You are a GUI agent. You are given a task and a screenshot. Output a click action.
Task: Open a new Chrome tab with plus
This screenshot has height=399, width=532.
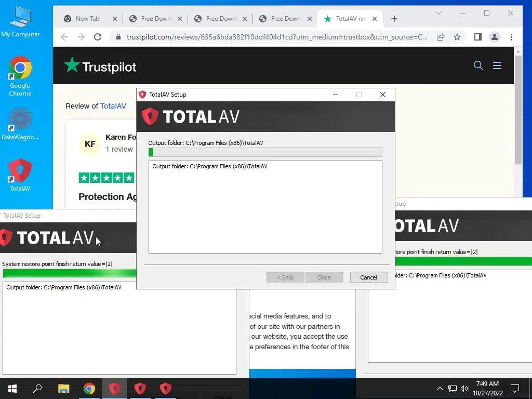point(394,19)
